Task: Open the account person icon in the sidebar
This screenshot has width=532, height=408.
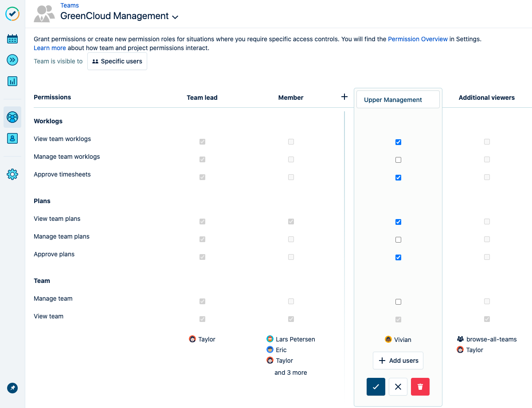Action: [12, 138]
